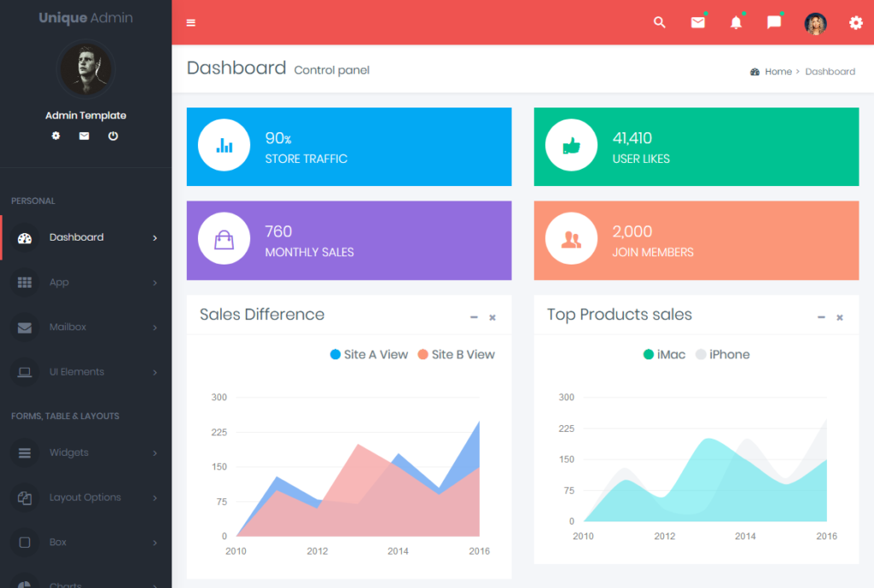The height and width of the screenshot is (588, 874).
Task: Toggle Site A View legend series
Action: click(x=369, y=354)
